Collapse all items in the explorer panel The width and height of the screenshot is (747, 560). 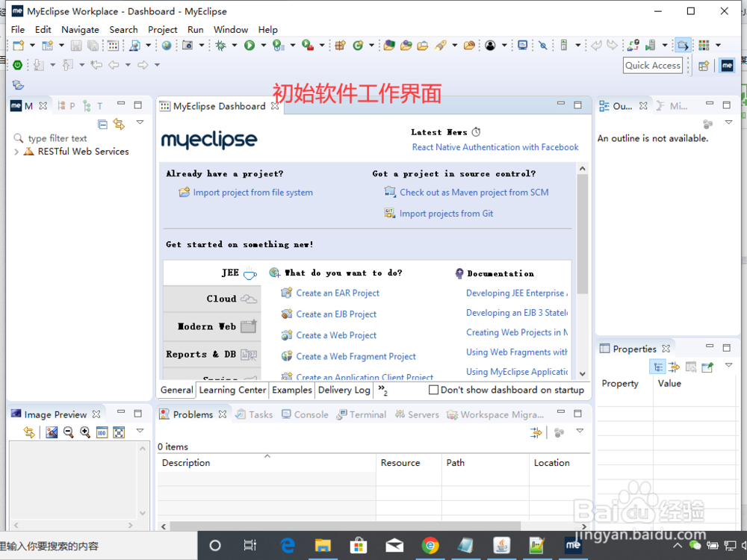click(x=102, y=124)
